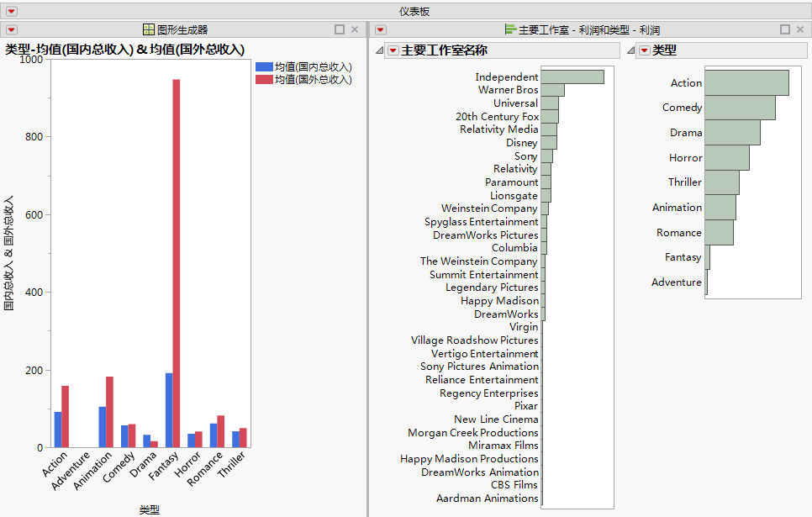The height and width of the screenshot is (517, 812).
Task: Click the Thriller x-axis category label
Action: pyautogui.click(x=231, y=464)
